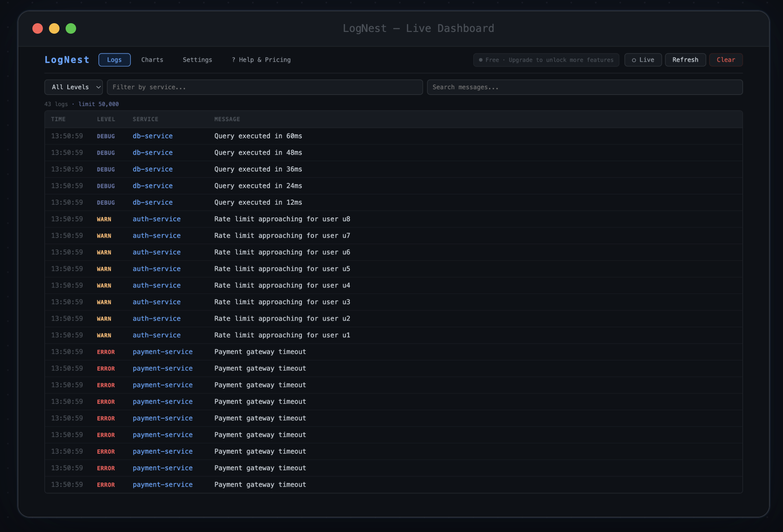Select the 'Query executed in 60ms' log row
Screen dimensions: 783x532
click(x=394, y=136)
